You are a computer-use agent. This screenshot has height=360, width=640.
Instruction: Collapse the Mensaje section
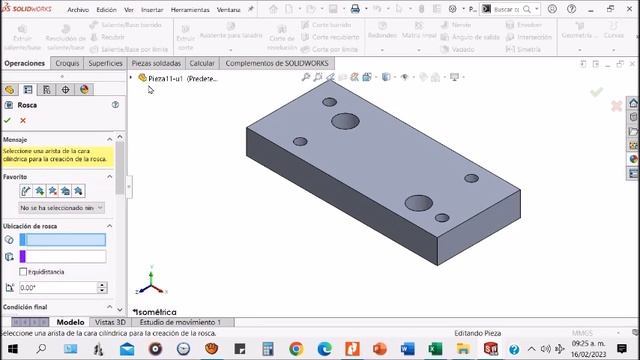click(x=109, y=140)
